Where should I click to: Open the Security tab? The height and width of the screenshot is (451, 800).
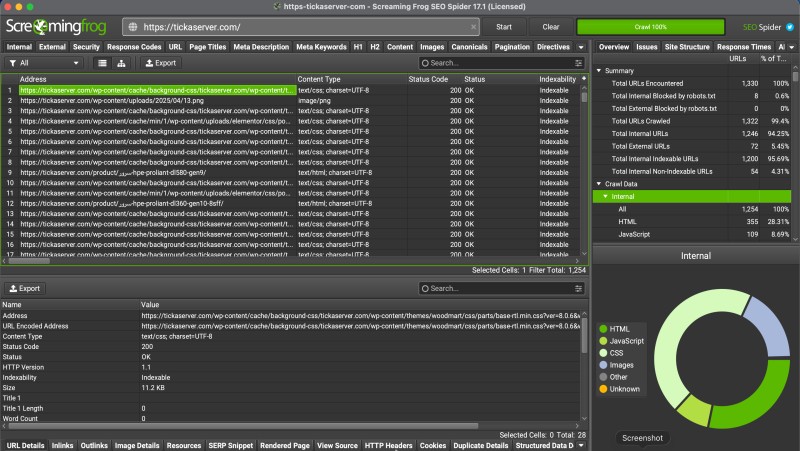(x=86, y=47)
